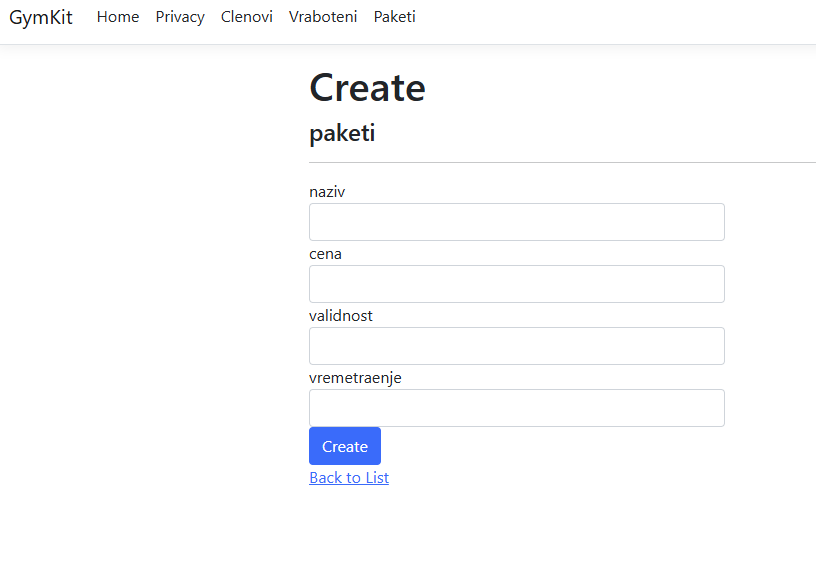Screen dimensions: 816x571
Task: Click the paketi subheading text
Action: [x=342, y=133]
